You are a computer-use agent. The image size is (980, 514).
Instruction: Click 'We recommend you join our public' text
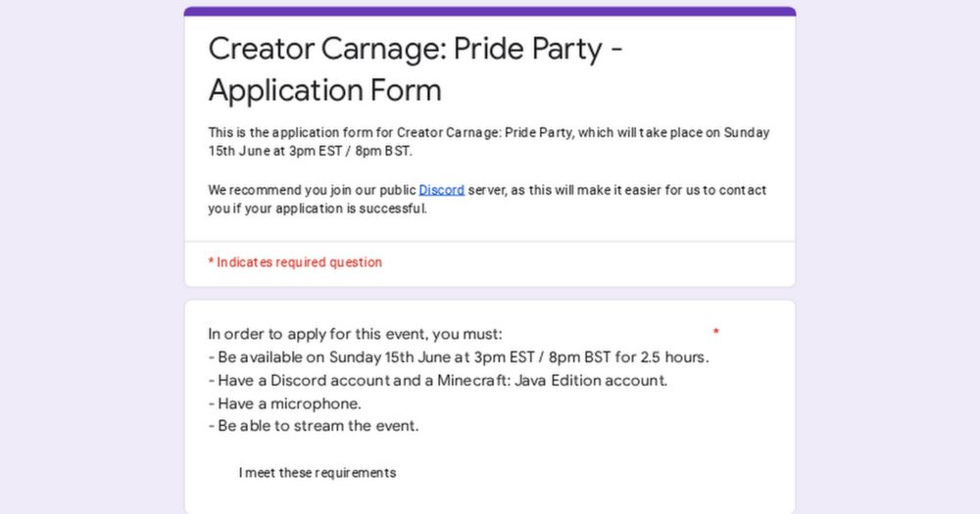coord(312,190)
